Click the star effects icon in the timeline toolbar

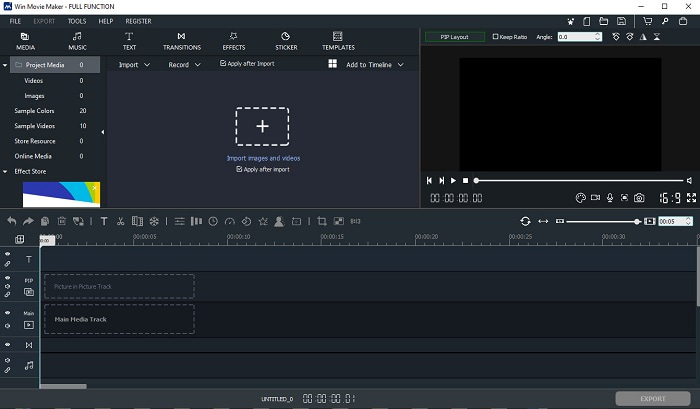coord(263,221)
